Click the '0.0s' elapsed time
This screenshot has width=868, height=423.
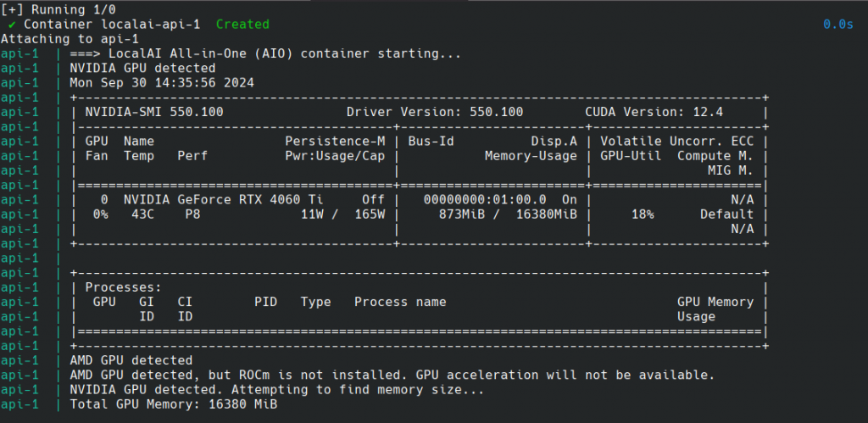coord(837,25)
